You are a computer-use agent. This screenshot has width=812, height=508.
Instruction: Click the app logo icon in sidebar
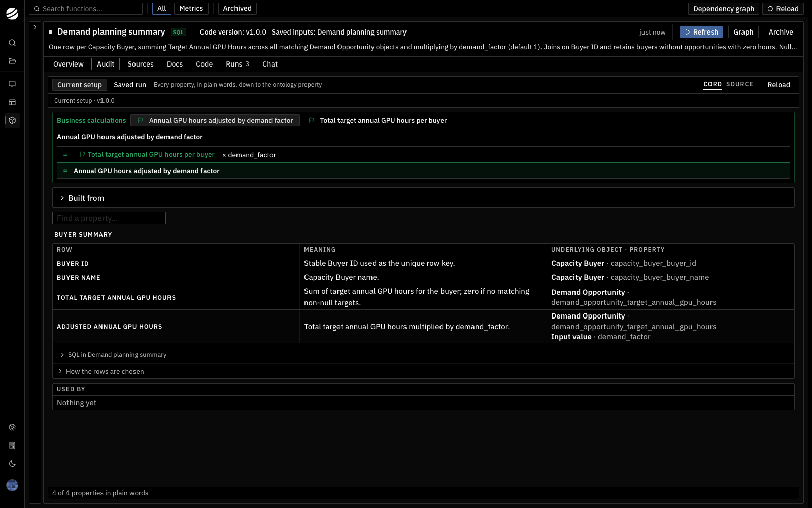click(12, 14)
